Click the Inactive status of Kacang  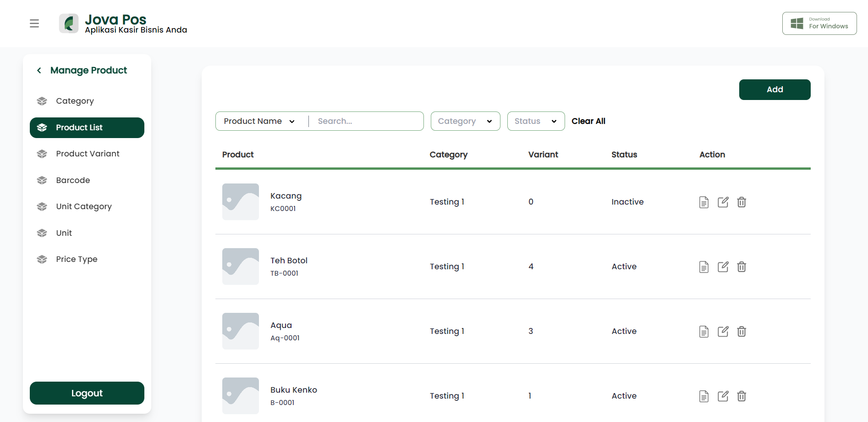tap(627, 202)
